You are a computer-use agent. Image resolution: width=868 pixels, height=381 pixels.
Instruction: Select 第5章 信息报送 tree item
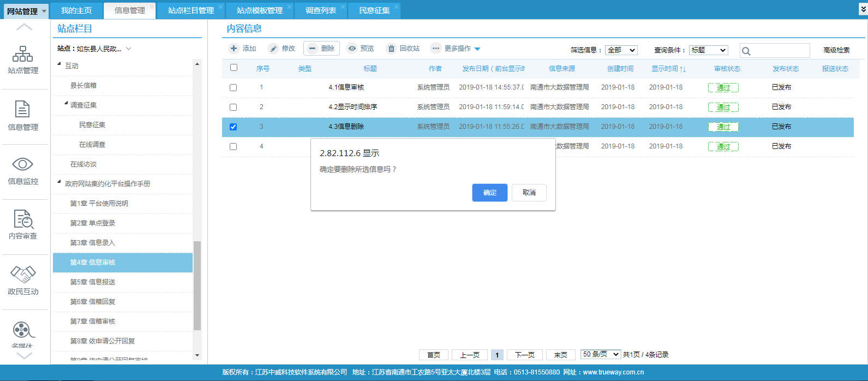tap(93, 282)
